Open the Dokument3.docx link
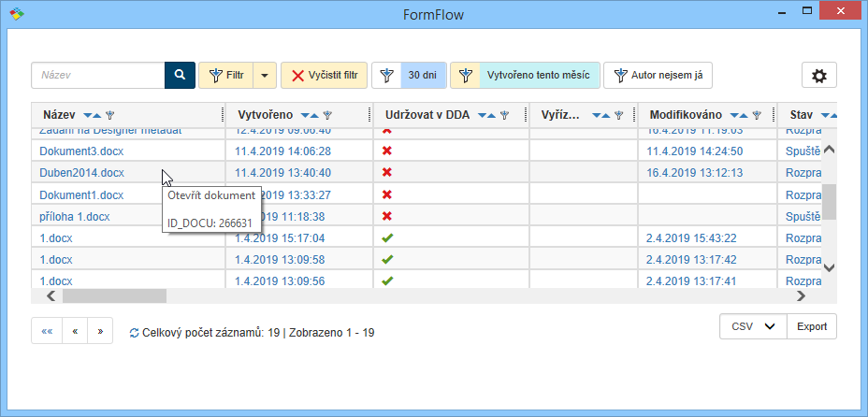The width and height of the screenshot is (868, 417). [81, 151]
